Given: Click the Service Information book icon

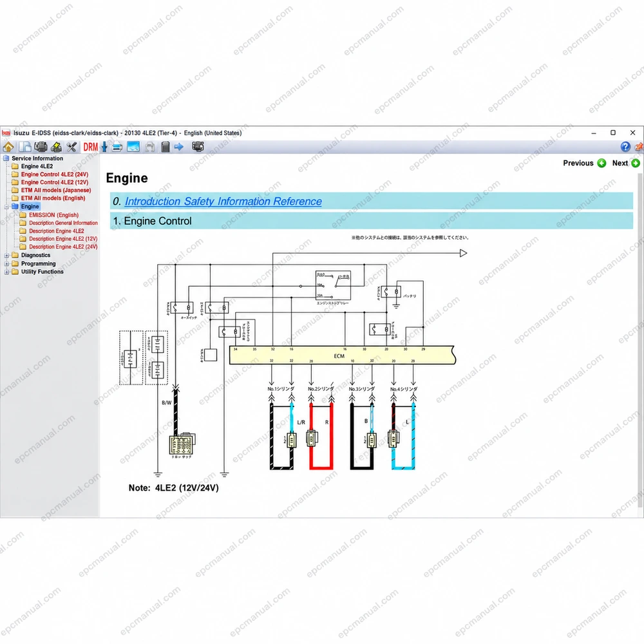Looking at the screenshot, I should 6,158.
